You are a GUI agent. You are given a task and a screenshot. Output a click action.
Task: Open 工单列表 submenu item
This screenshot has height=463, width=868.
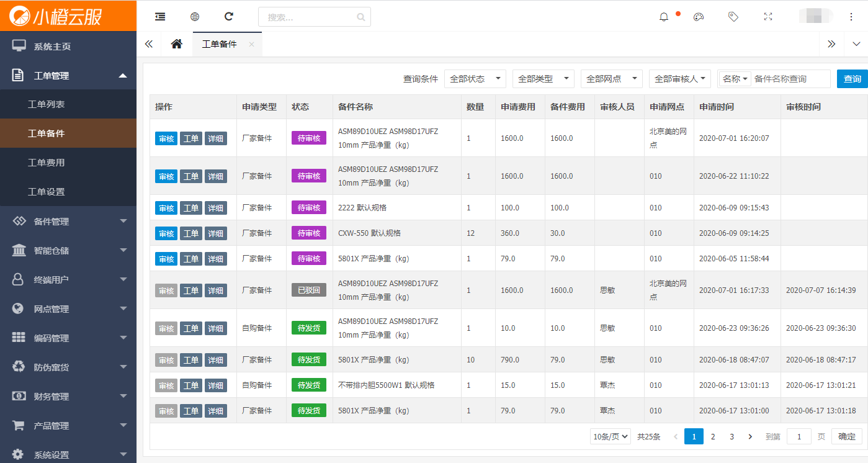68,104
